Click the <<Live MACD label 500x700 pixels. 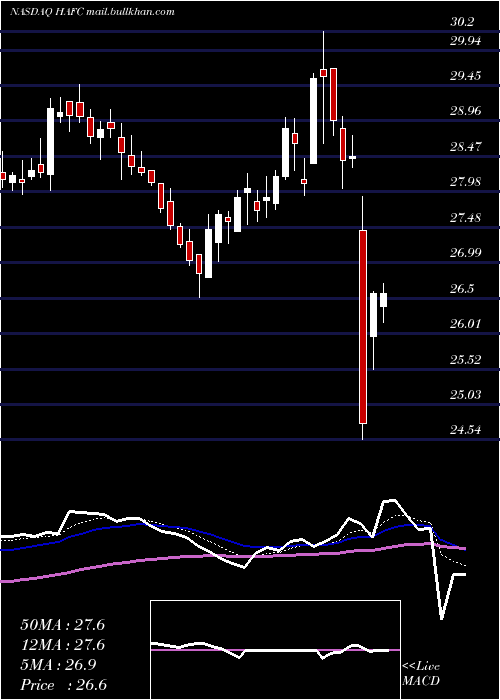(421, 674)
